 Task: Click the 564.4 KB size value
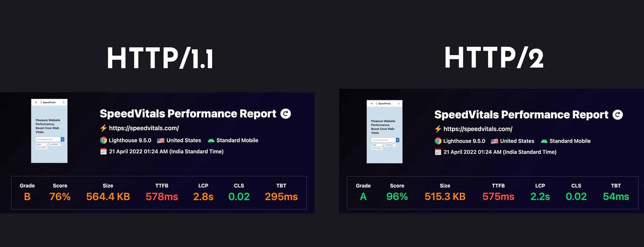pyautogui.click(x=108, y=197)
